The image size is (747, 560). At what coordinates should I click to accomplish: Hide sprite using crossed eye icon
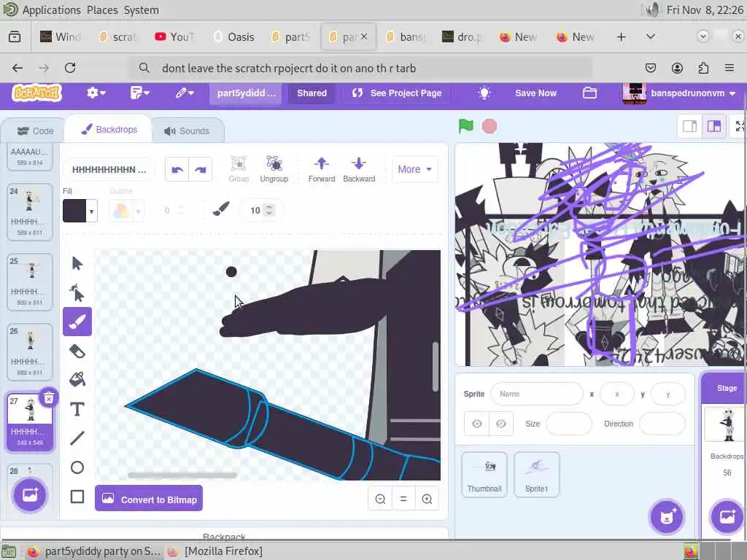click(x=500, y=424)
